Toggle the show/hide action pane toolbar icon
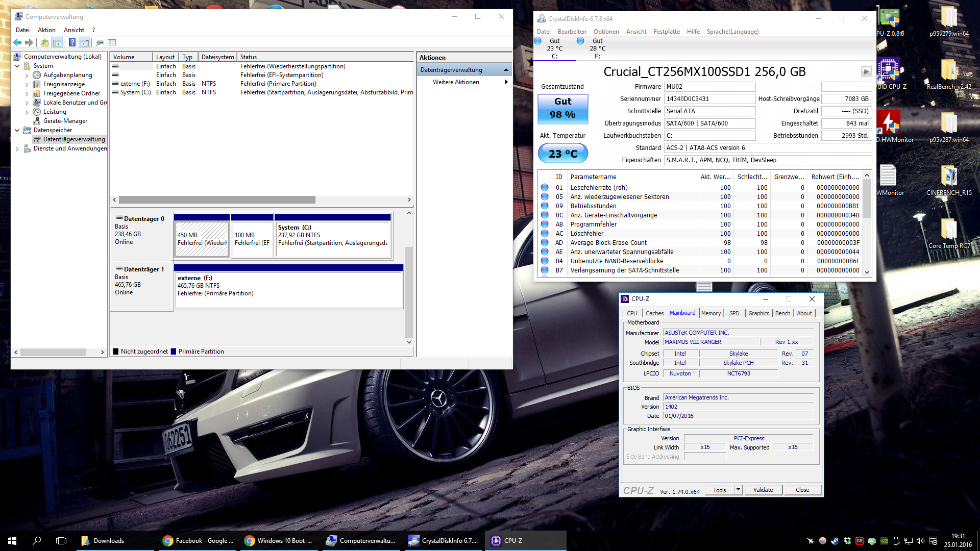980x551 pixels. (x=85, y=42)
